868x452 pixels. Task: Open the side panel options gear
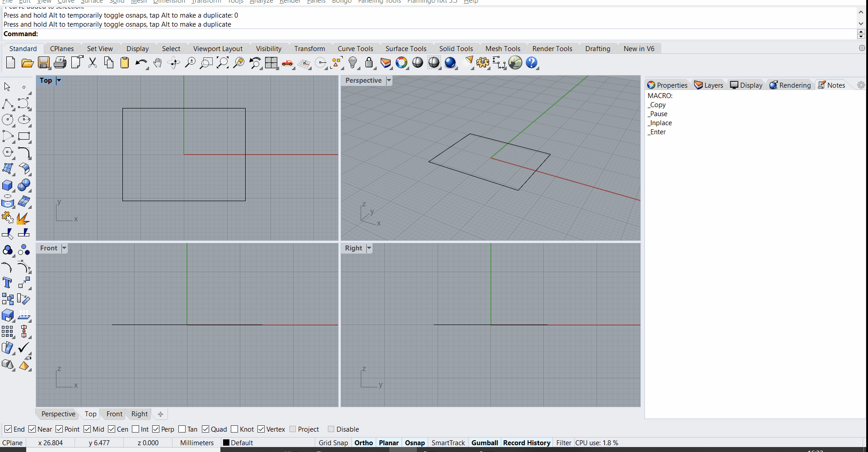tap(861, 85)
